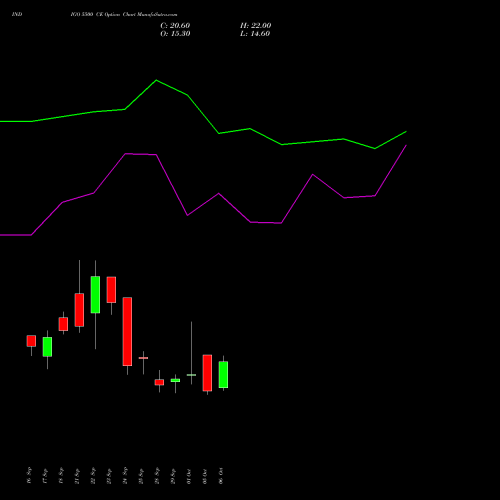This screenshot has height=500, width=500.
Task: Click the 28 Sep date label
Action: (157, 475)
